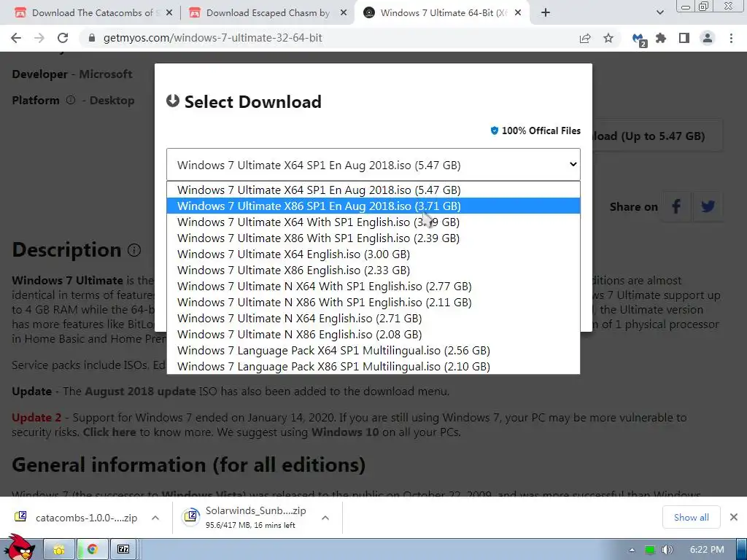Show all downloads
Viewport: 747px width, 560px height.
691,517
